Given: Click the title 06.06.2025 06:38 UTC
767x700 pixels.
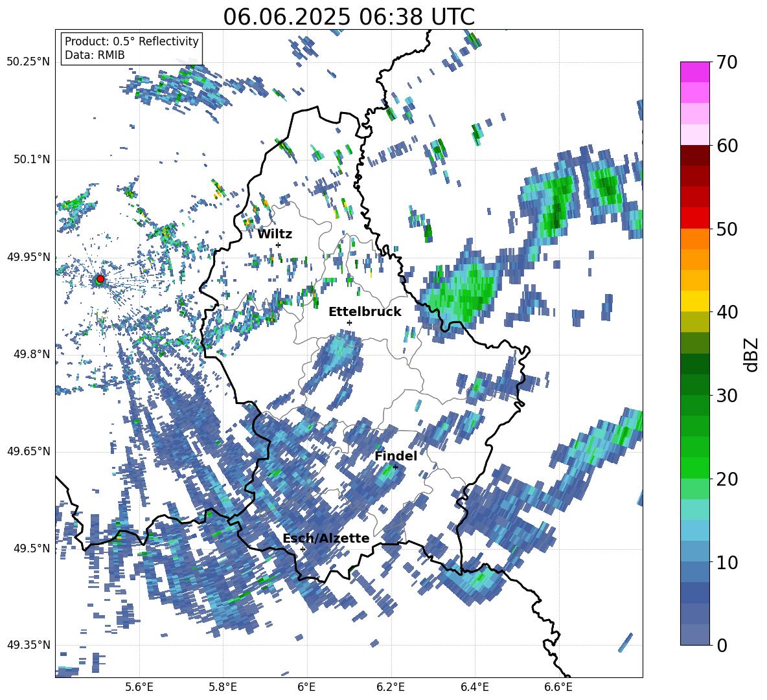Looking at the screenshot, I should click(349, 17).
